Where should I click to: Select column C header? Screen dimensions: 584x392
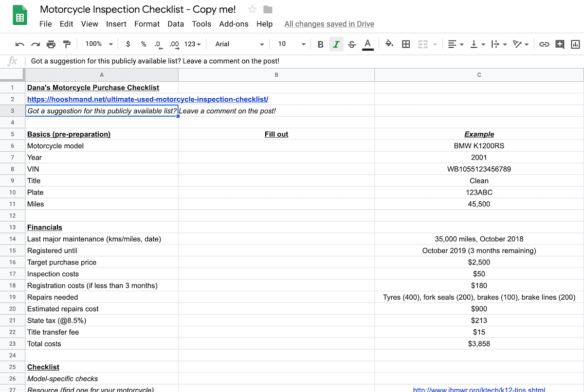479,75
